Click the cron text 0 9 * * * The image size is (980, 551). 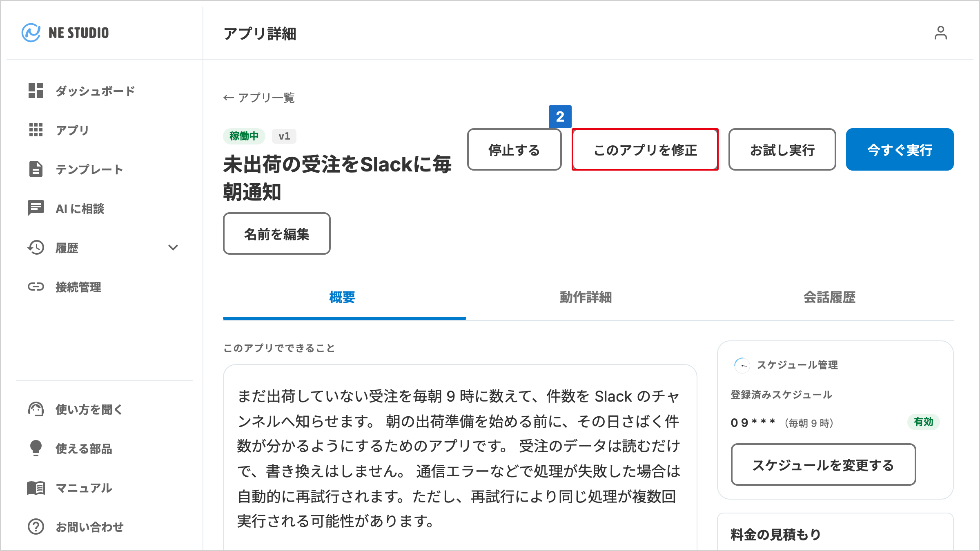pos(753,423)
